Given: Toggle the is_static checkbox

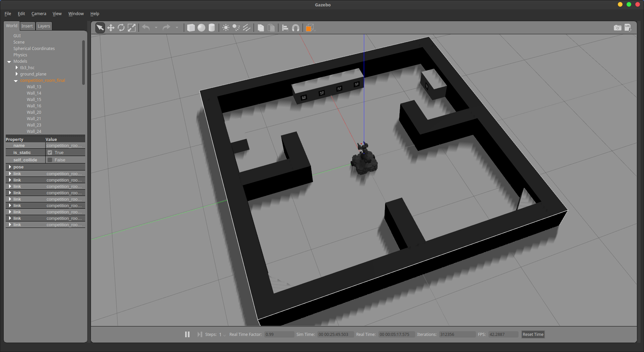Looking at the screenshot, I should [50, 153].
